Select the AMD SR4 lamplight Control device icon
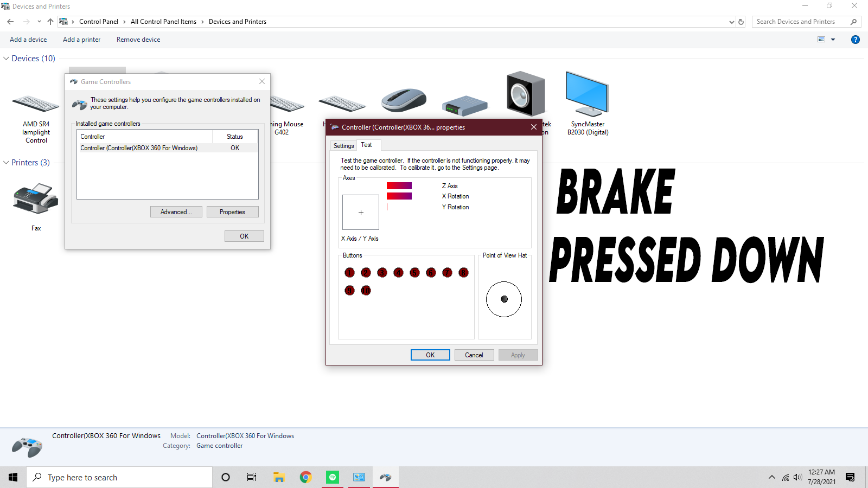868x488 pixels. 36,103
